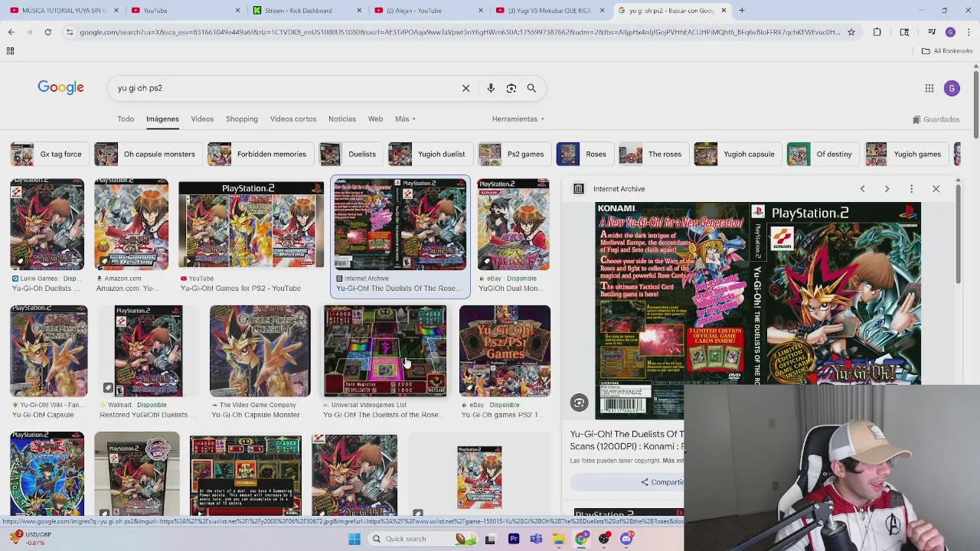The image size is (980, 551).
Task: Switch to the Videos cortos tab
Action: (293, 119)
